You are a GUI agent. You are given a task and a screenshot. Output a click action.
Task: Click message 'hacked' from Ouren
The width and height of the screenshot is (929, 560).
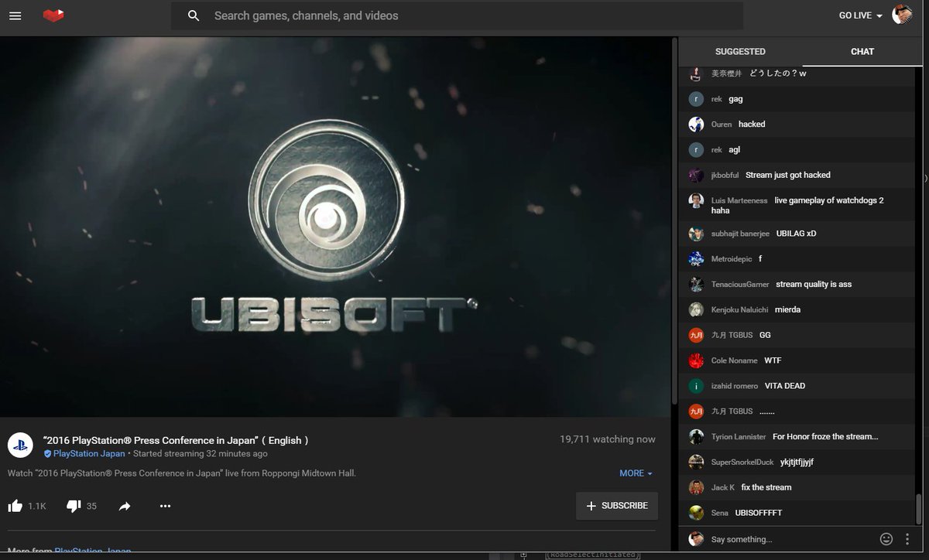[x=752, y=124]
